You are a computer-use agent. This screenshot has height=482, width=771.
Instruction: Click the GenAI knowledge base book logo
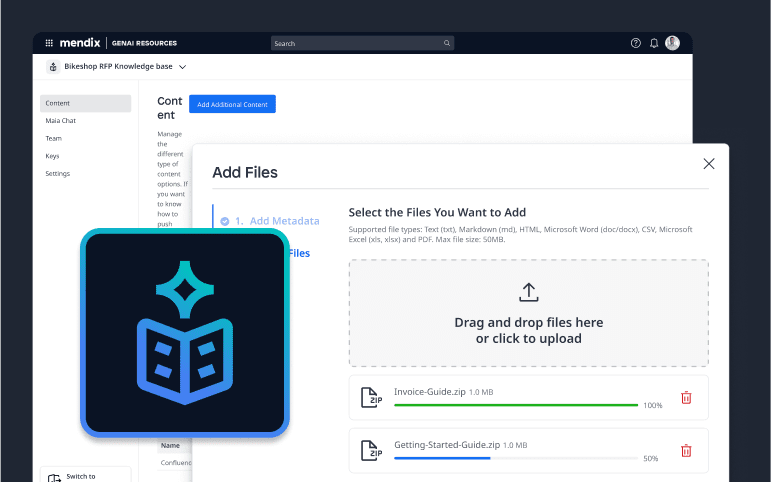point(185,333)
